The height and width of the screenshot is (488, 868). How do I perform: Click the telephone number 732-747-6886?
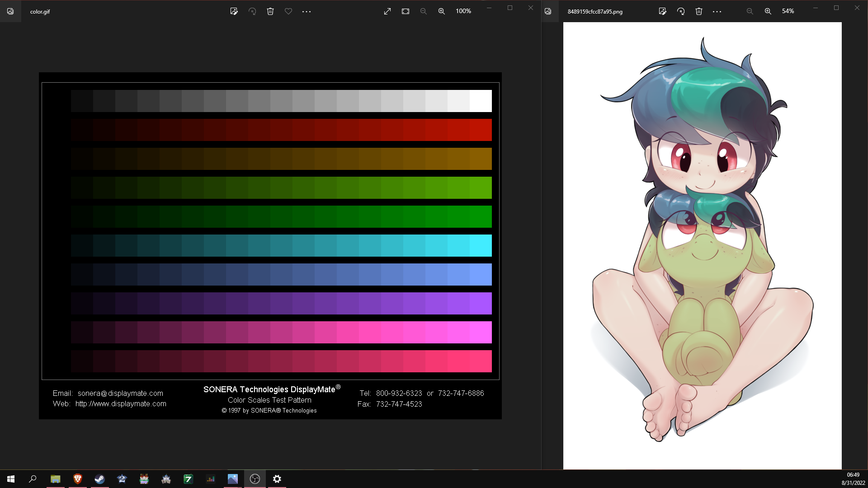pyautogui.click(x=461, y=393)
